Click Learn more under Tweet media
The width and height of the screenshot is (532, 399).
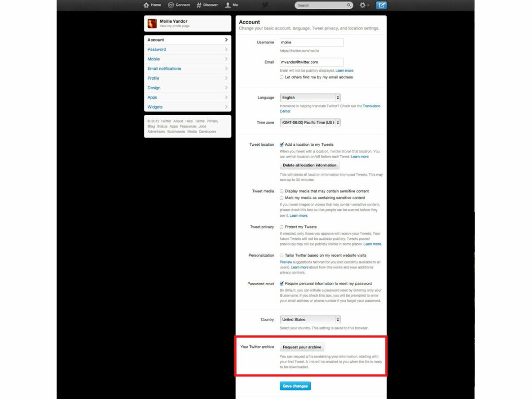coord(299,215)
